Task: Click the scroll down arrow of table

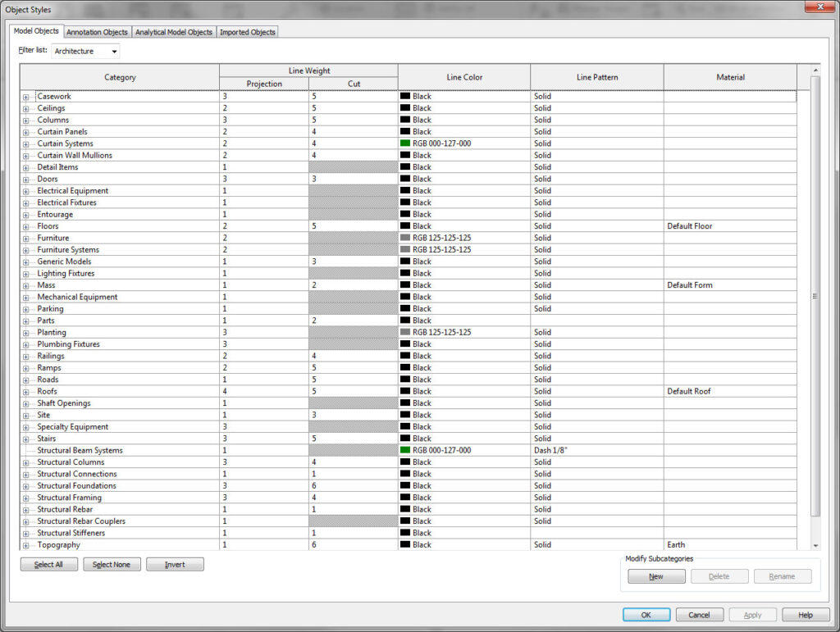Action: 815,545
